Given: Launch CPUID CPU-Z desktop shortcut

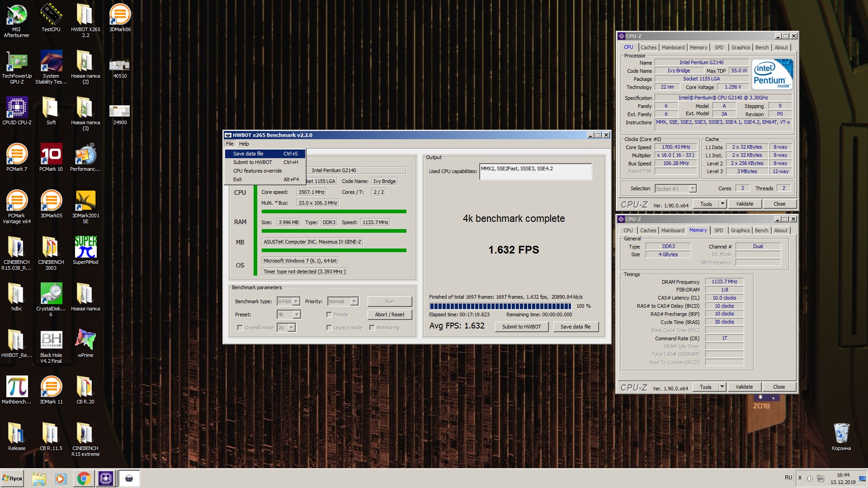Looking at the screenshot, I should 17,111.
